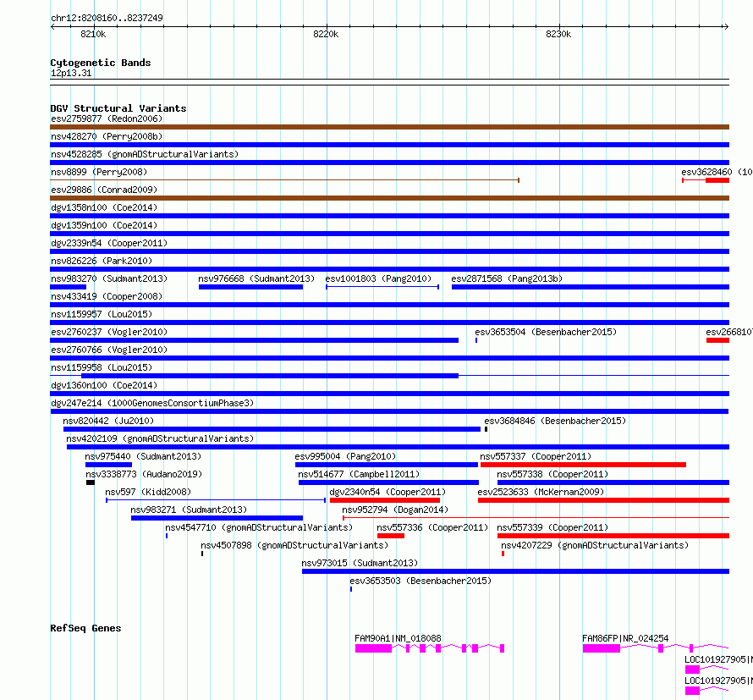
Task: Click nsv4207229 (gnomADStructuralVariants) label
Action: [x=595, y=545]
